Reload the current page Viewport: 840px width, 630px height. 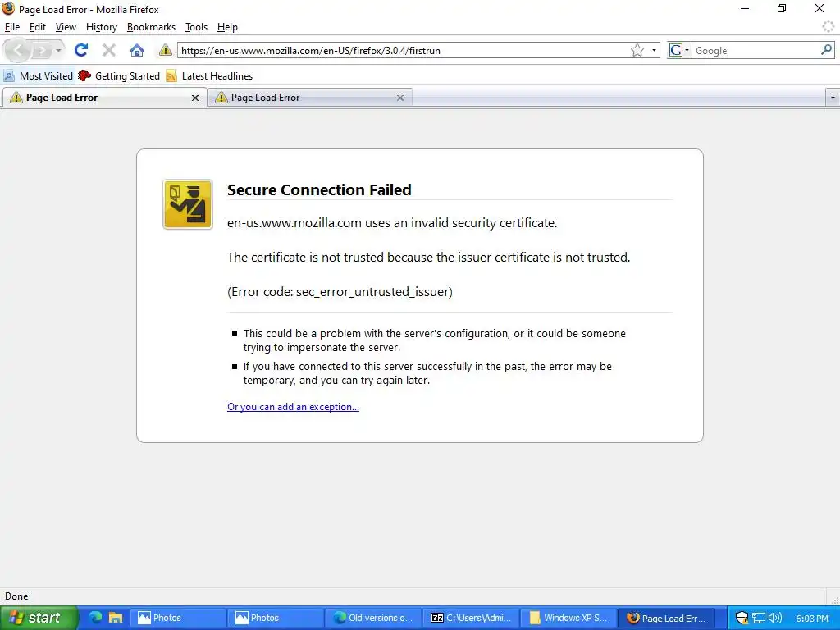[x=81, y=50]
